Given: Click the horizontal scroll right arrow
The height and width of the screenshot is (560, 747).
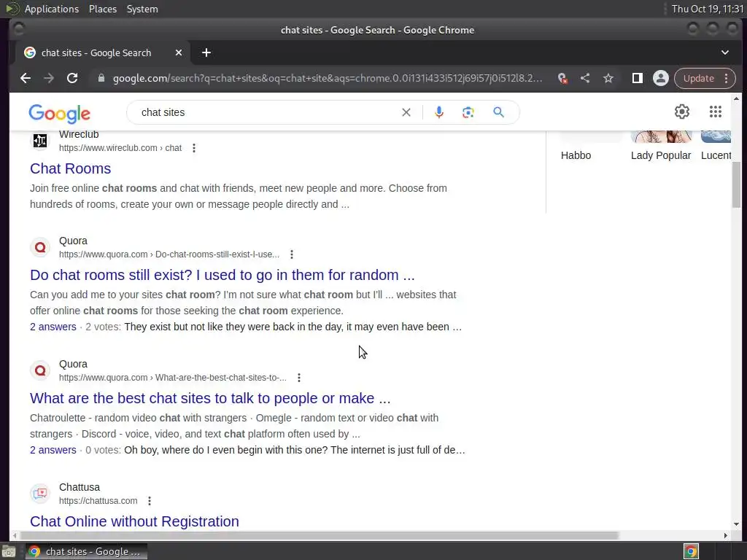Looking at the screenshot, I should click(726, 536).
